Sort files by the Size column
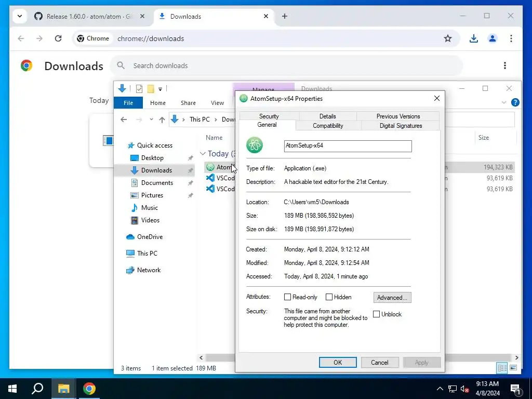 click(x=484, y=137)
